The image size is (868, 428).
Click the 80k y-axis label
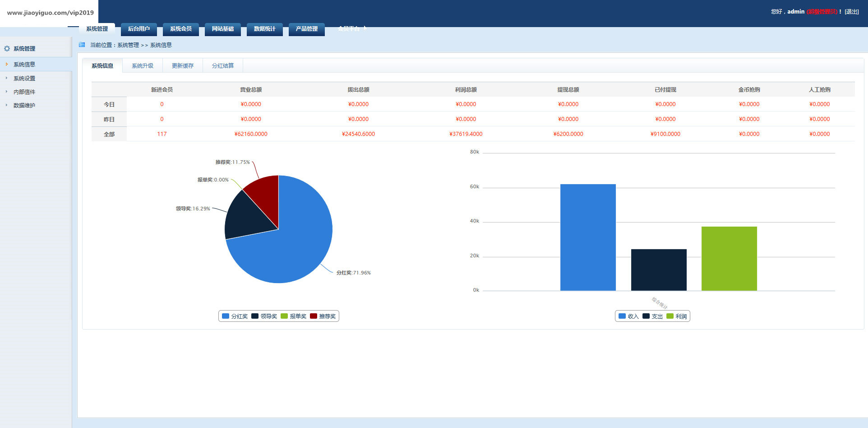[475, 152]
